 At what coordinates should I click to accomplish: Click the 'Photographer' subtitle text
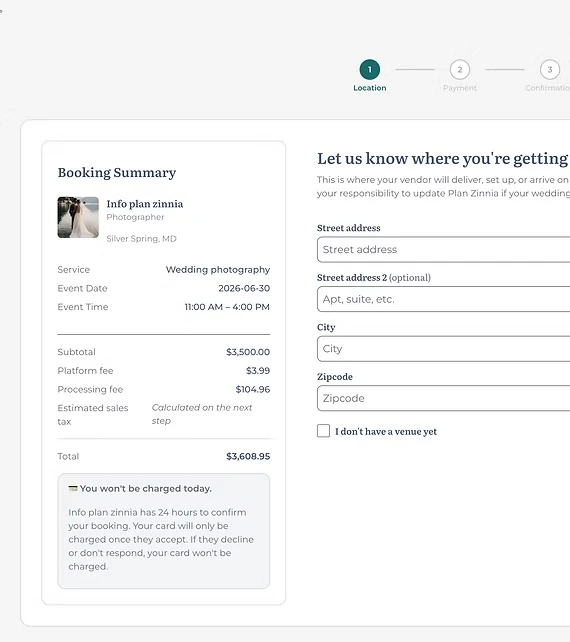(x=135, y=217)
